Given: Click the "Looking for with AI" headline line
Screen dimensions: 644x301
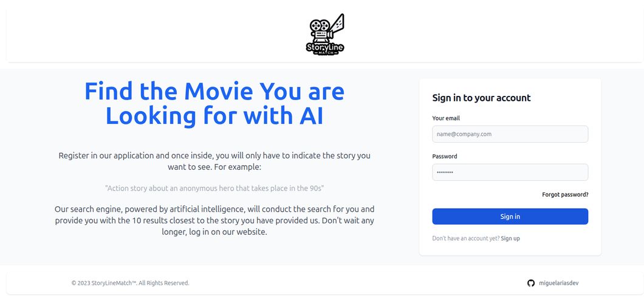Looking at the screenshot, I should pos(214,115).
